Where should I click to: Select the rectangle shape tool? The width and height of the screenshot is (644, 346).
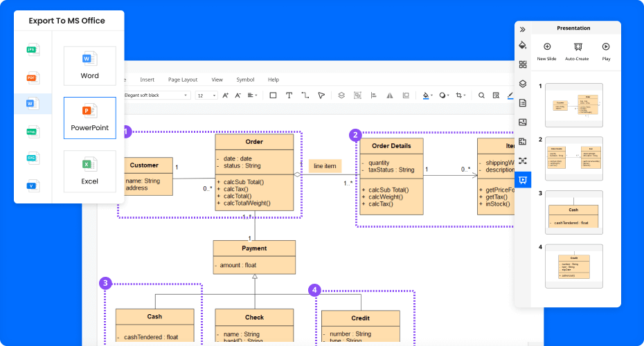273,95
